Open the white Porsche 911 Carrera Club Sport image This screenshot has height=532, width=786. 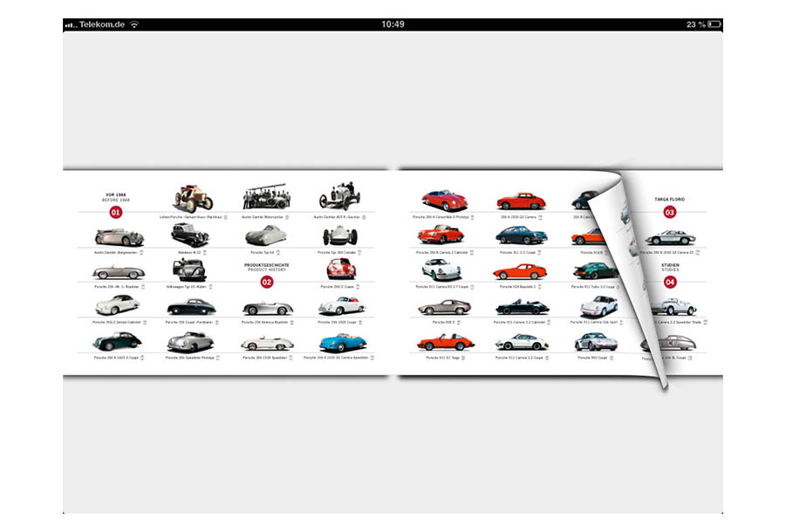[x=598, y=306]
